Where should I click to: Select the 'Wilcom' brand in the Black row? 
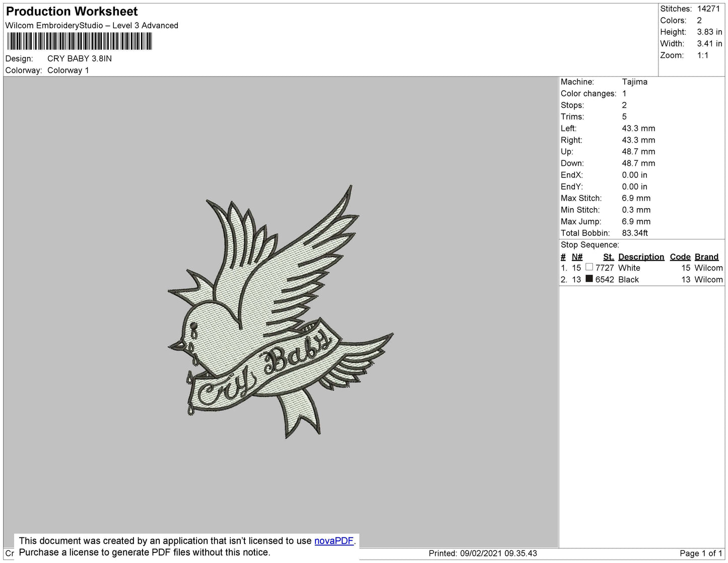pos(708,280)
